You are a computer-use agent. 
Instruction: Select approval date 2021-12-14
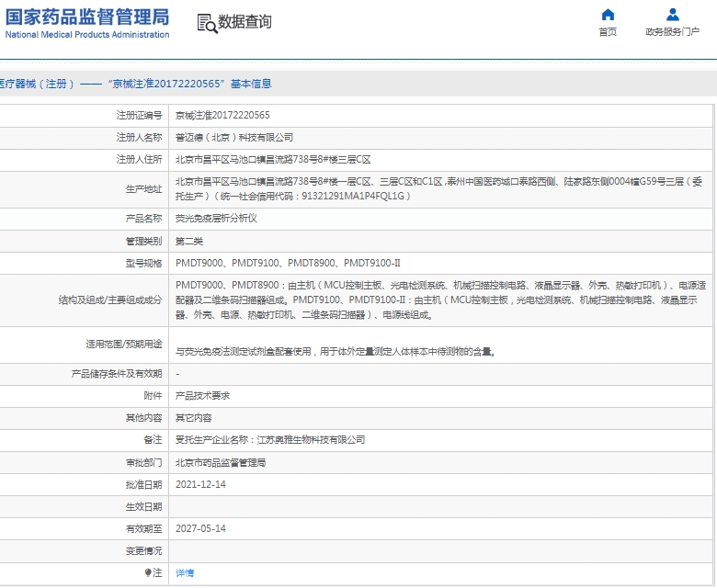click(200, 484)
